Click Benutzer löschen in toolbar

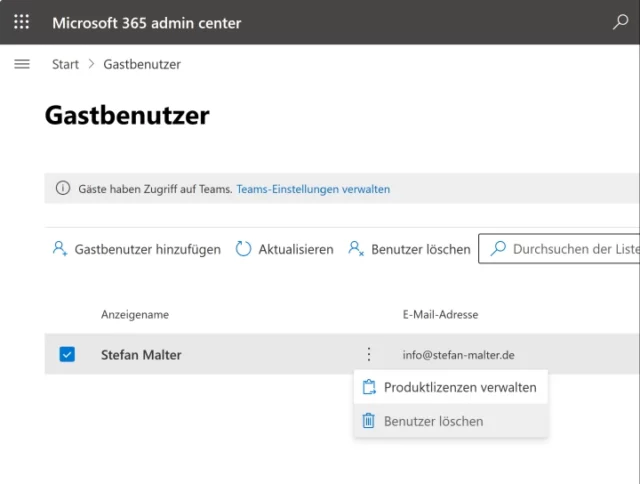[x=409, y=249]
